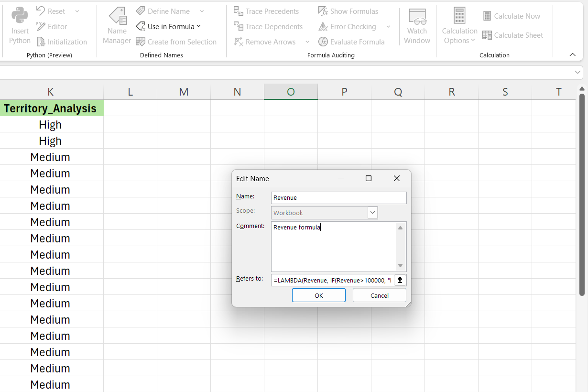Click the comment box scroll-up arrow
Screen dimensions: 588x392
pos(401,228)
